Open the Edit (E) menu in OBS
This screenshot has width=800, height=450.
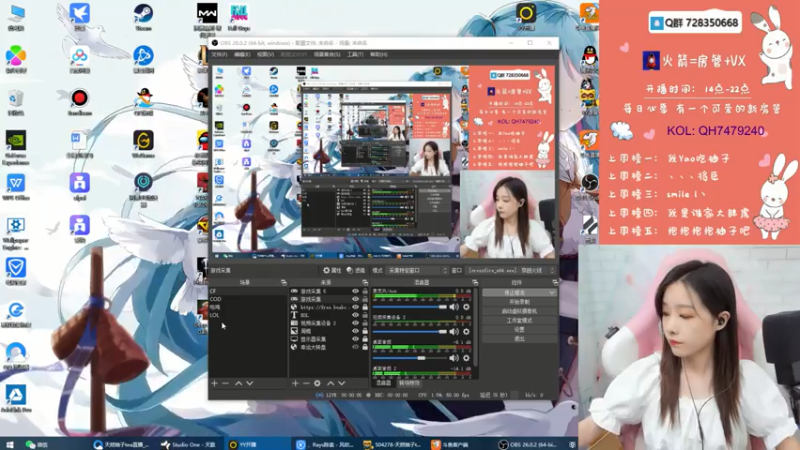(x=242, y=55)
